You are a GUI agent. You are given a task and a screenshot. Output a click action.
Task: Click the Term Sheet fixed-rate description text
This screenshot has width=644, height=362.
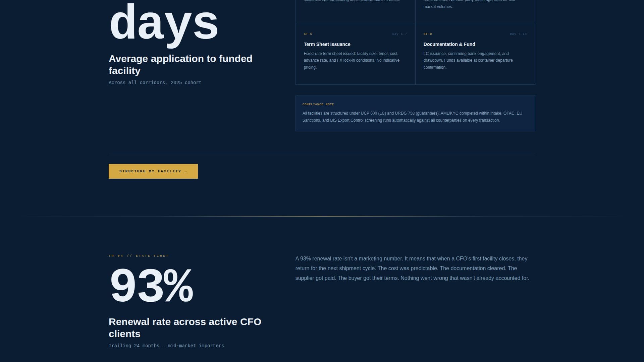click(x=352, y=60)
